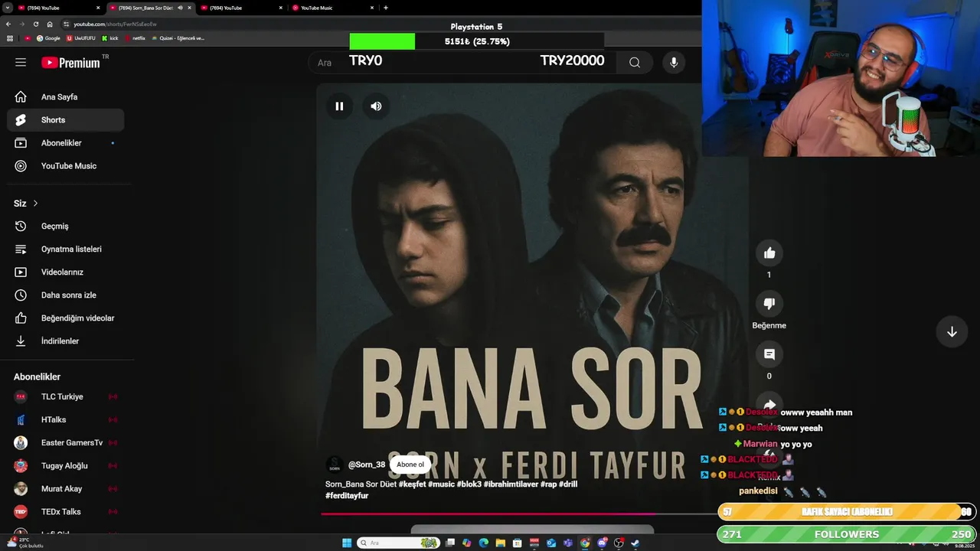Image resolution: width=980 pixels, height=551 pixels.
Task: Open Ana Sayfa in the sidebar
Action: [66, 97]
